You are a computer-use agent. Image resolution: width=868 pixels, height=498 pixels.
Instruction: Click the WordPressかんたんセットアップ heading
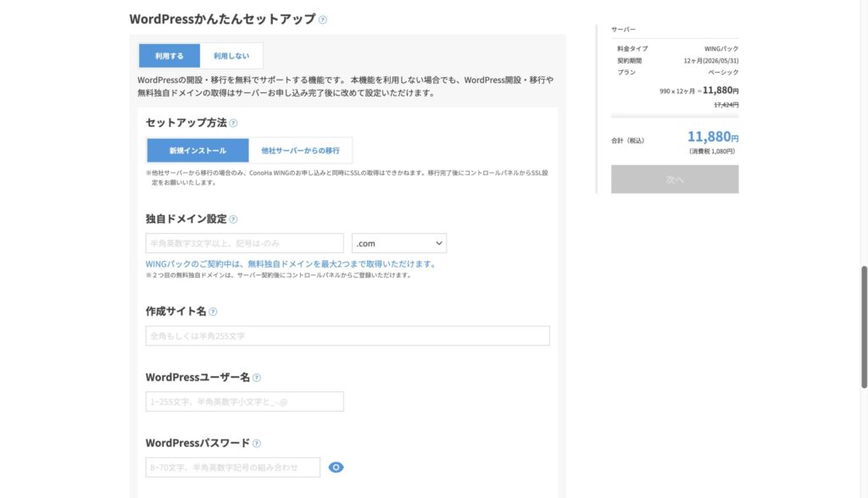tap(223, 19)
